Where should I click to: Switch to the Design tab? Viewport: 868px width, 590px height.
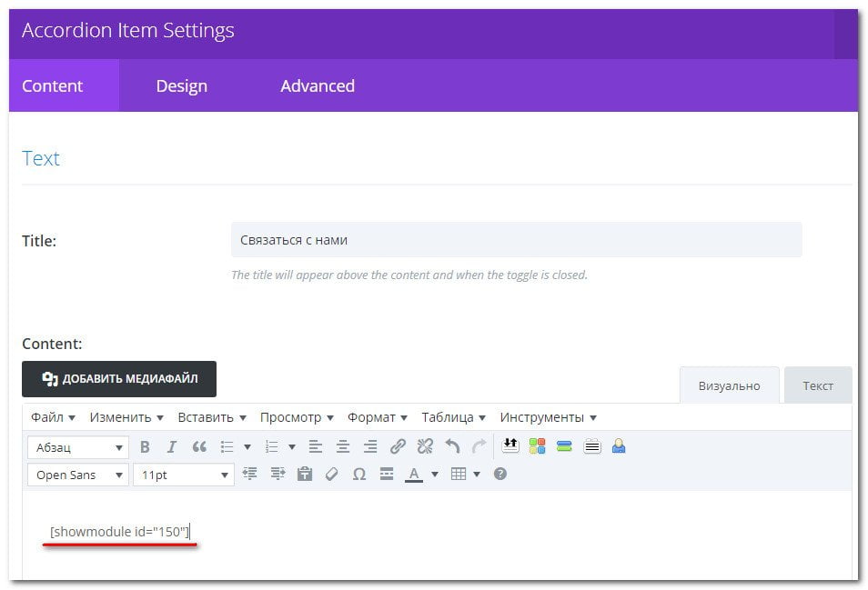[x=181, y=86]
